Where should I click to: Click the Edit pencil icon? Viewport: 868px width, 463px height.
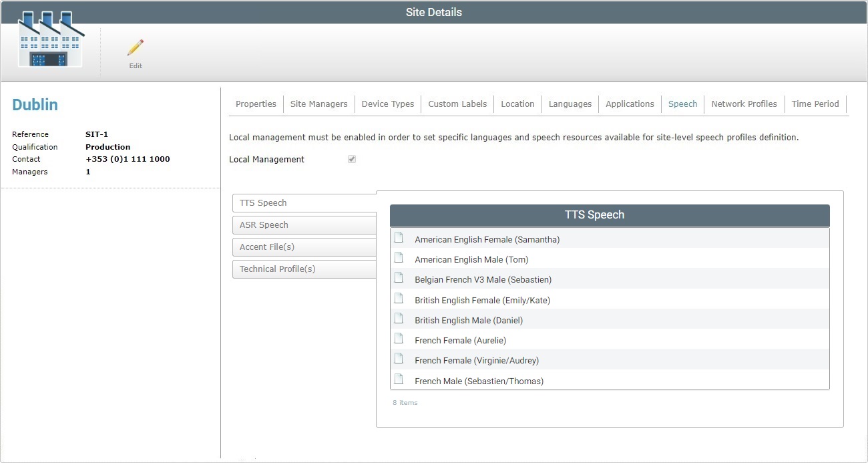136,48
